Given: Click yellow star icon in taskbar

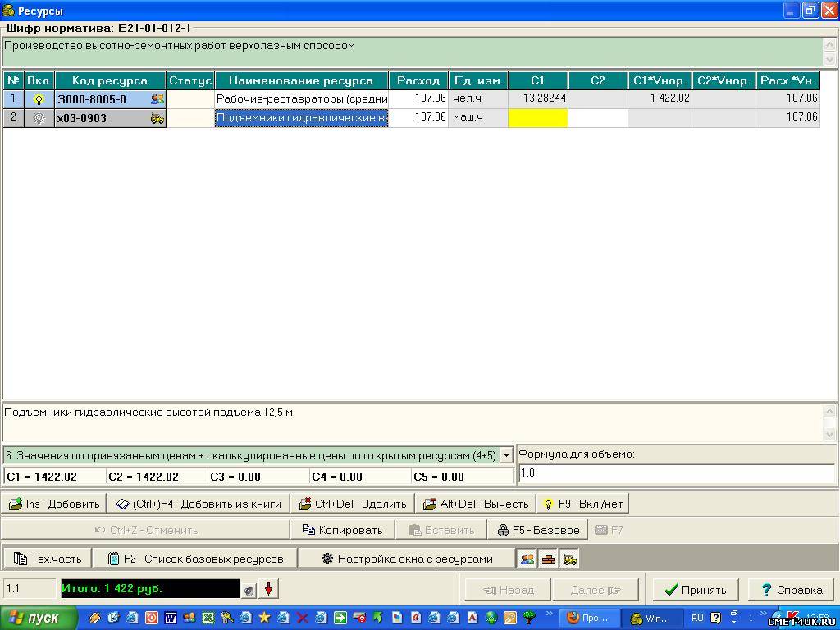Looking at the screenshot, I should click(265, 619).
